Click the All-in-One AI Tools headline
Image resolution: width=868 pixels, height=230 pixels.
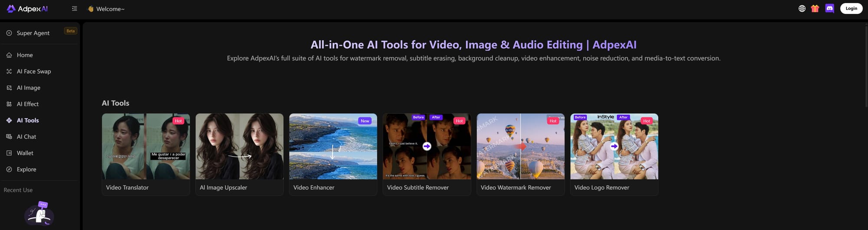coord(473,45)
